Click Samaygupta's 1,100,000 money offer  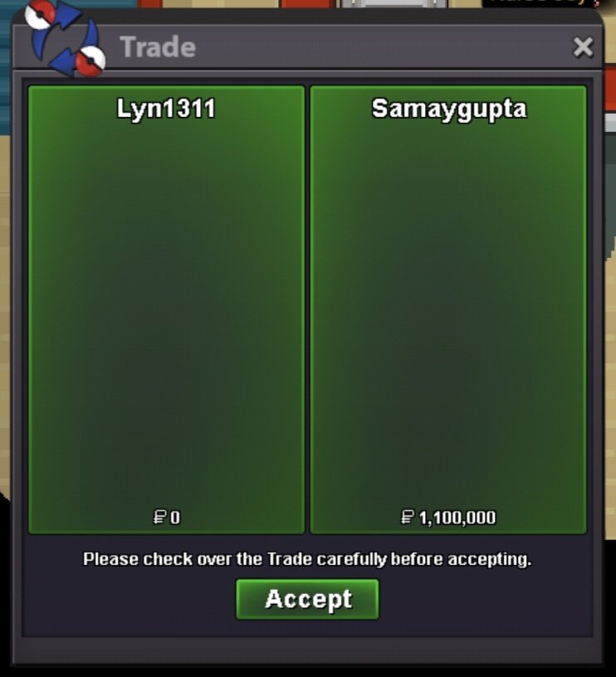pos(457,517)
